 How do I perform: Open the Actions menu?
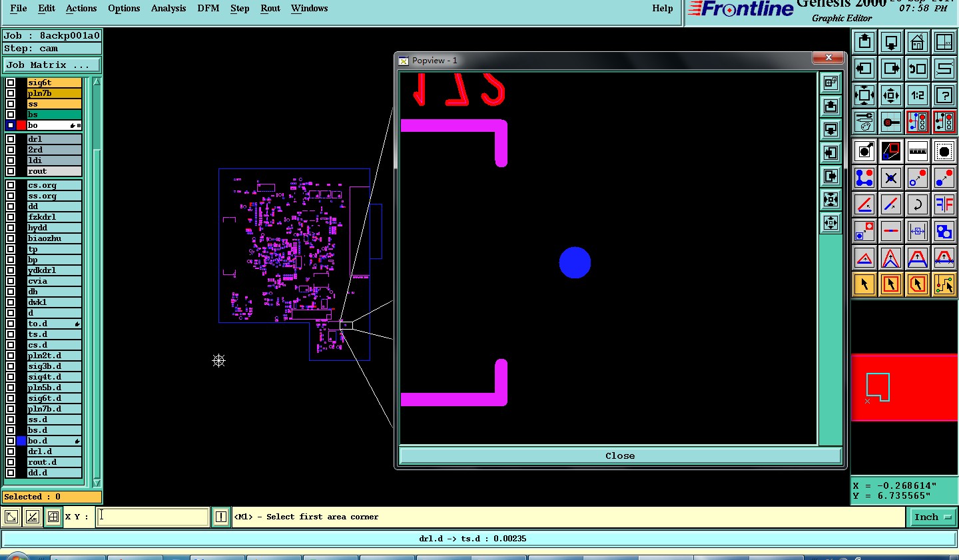(81, 8)
